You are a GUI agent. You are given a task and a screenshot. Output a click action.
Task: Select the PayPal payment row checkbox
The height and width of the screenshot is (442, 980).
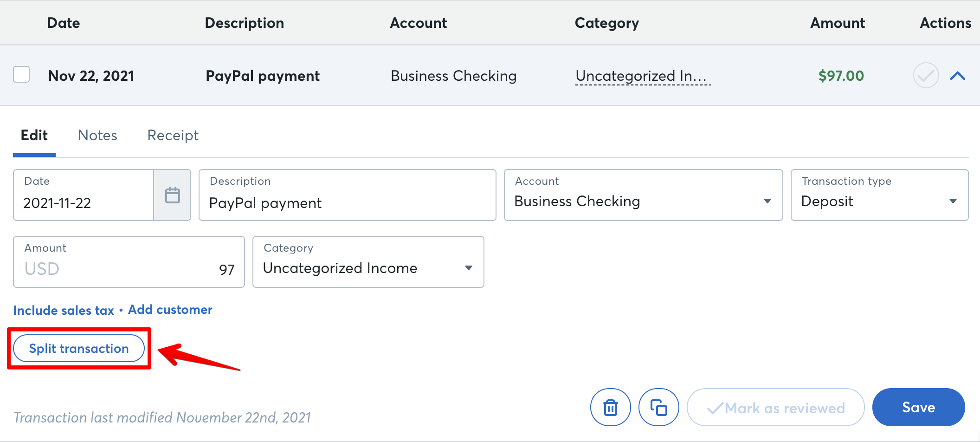click(x=21, y=74)
